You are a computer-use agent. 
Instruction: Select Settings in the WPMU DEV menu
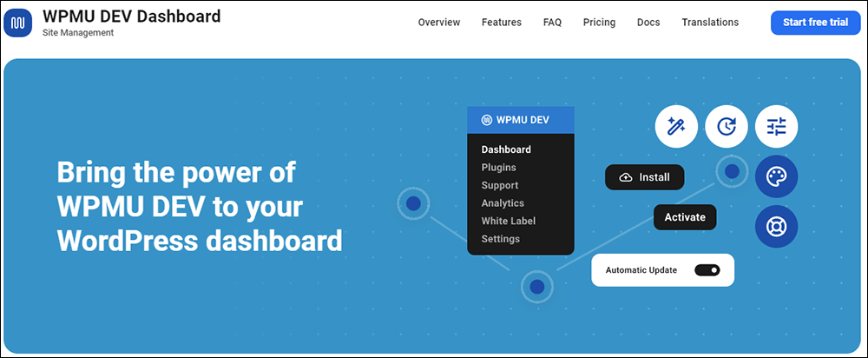click(501, 239)
